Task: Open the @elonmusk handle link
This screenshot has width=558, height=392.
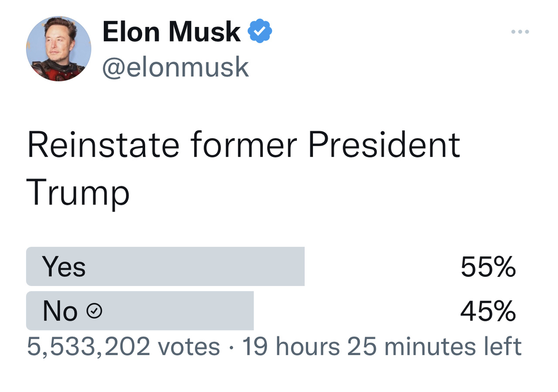Action: 175,67
